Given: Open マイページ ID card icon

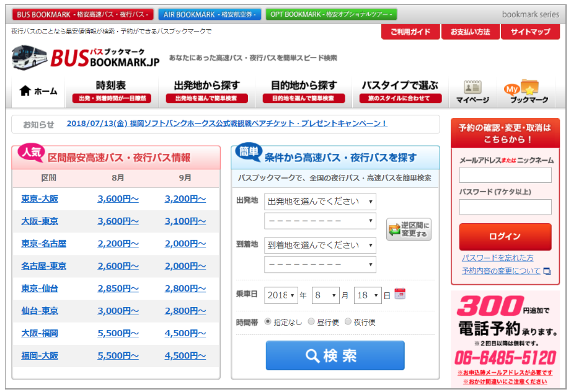Looking at the screenshot, I should point(472,87).
